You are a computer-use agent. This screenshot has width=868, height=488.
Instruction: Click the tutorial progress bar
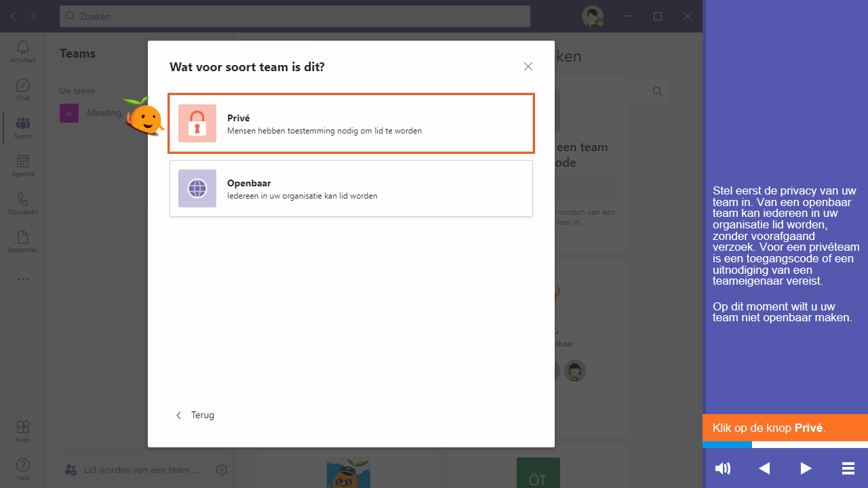coord(785,445)
